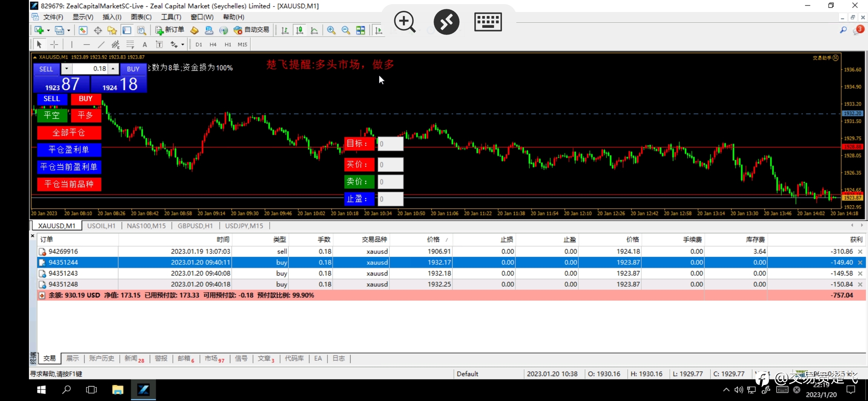The width and height of the screenshot is (868, 401).
Task: Select the Fibonacci retracement tool
Action: click(130, 45)
